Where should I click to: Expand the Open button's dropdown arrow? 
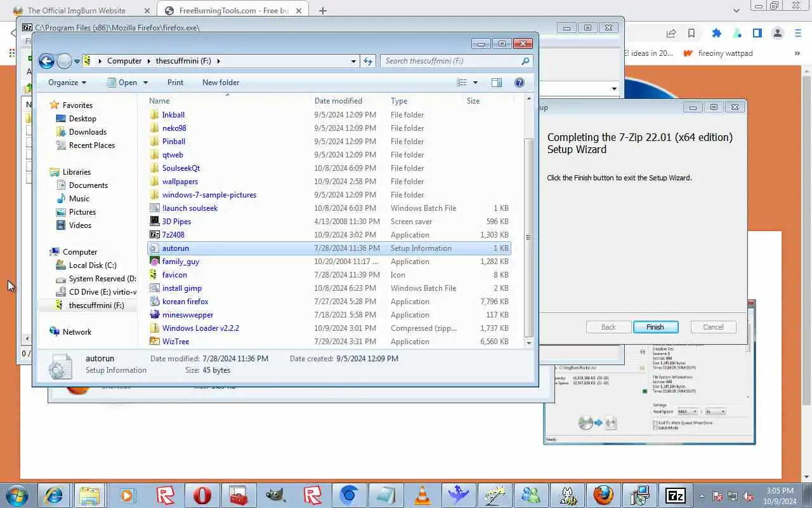point(145,83)
